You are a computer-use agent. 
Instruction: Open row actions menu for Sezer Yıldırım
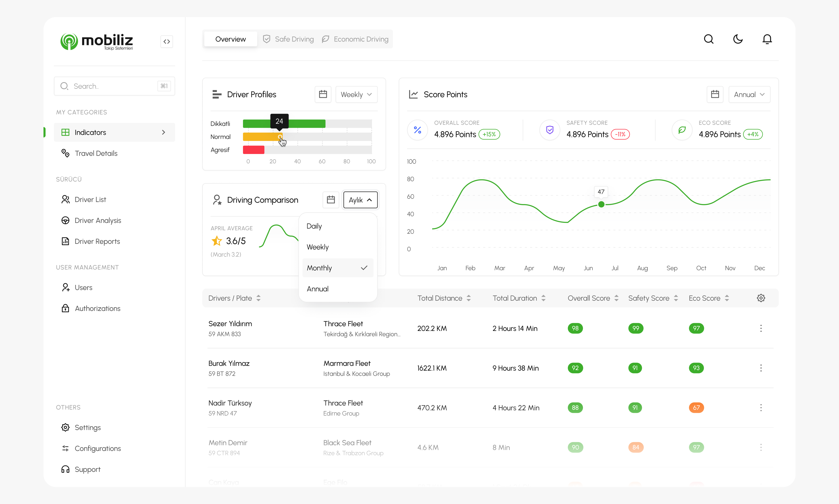[761, 328]
